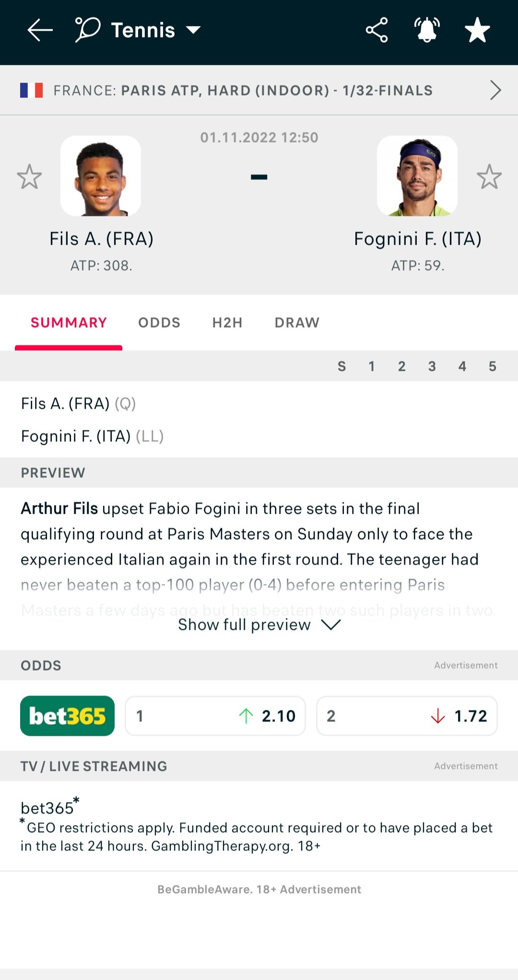The width and height of the screenshot is (518, 980).
Task: Open the Tennis sport dropdown arrow
Action: 193,30
